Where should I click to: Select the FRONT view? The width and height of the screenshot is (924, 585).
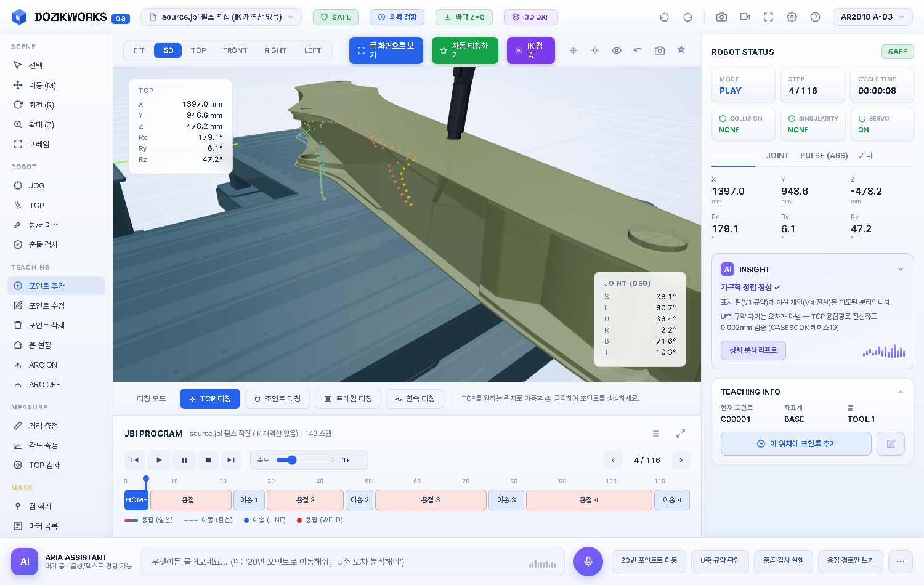[235, 50]
